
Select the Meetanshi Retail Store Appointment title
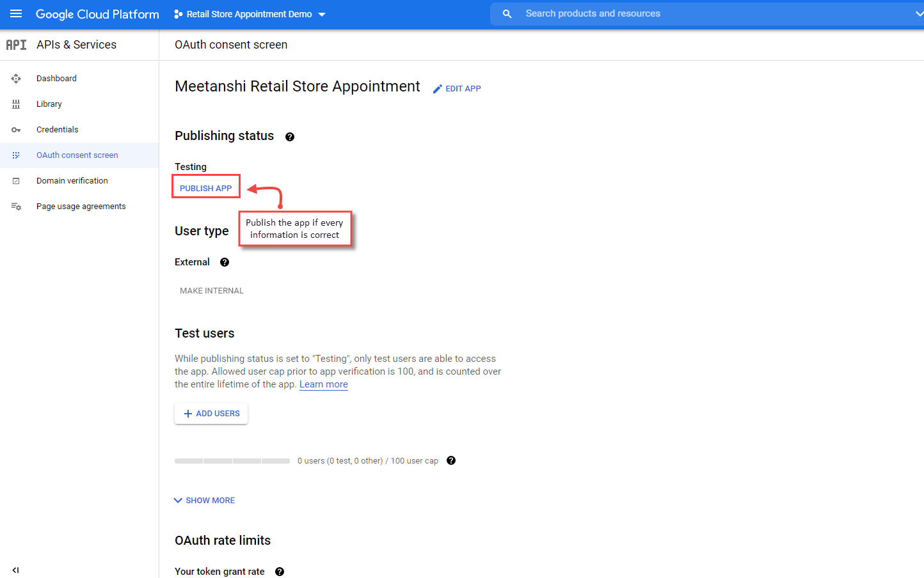[x=298, y=86]
